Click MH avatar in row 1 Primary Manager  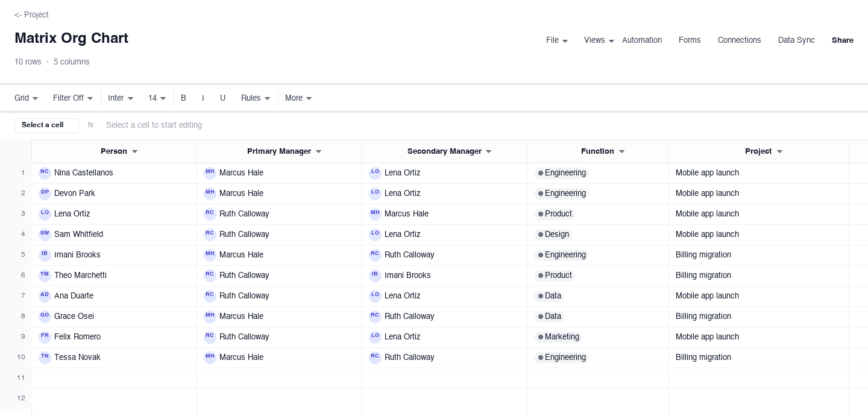click(x=210, y=173)
